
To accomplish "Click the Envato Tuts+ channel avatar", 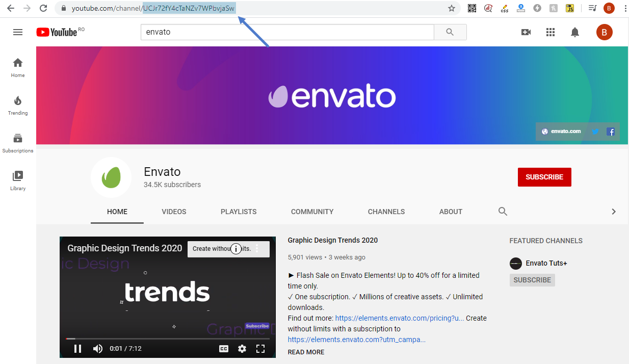I will (x=516, y=263).
